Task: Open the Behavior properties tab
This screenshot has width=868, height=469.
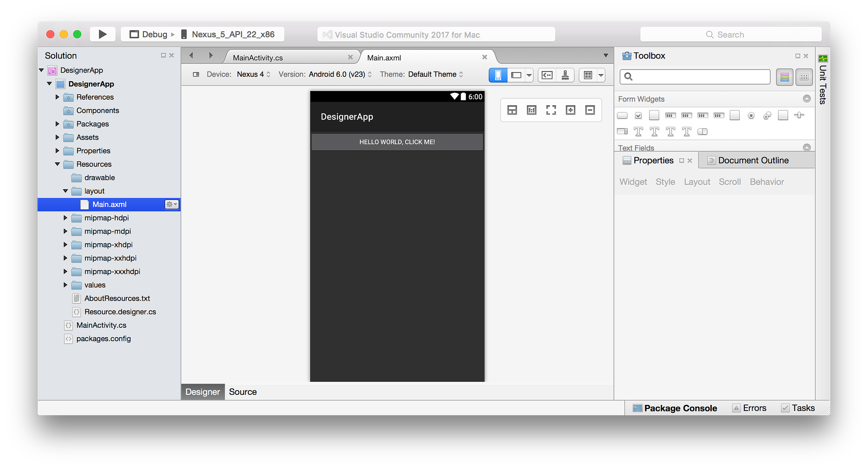Action: [767, 182]
